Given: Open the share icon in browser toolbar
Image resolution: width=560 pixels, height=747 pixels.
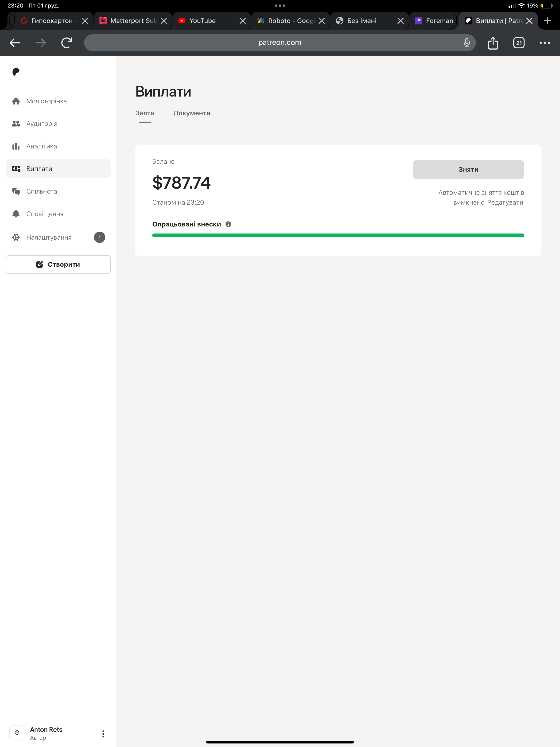Looking at the screenshot, I should click(x=493, y=43).
